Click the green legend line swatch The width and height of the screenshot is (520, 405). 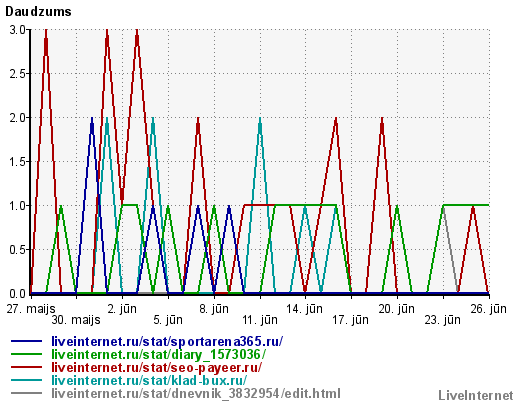point(26,354)
